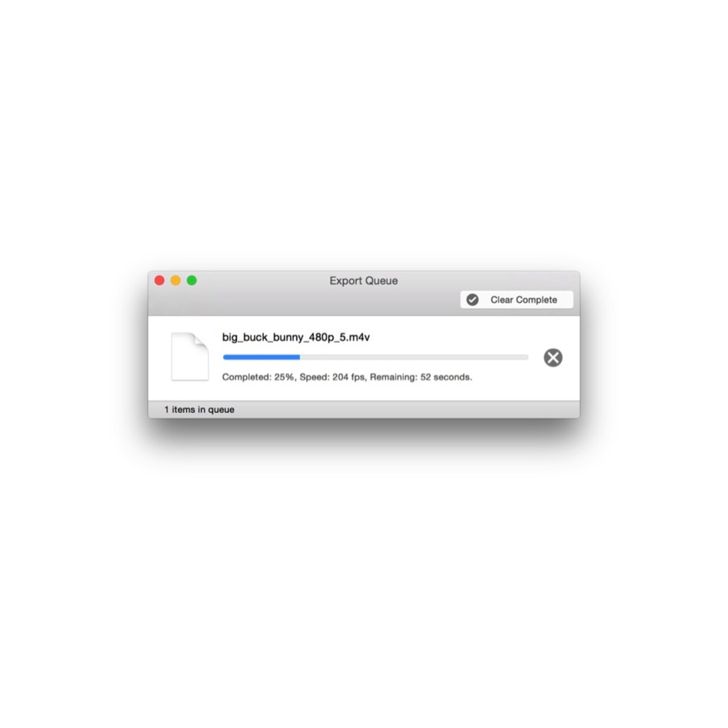Click "1 items in queue" status text
The image size is (728, 728).
(x=199, y=409)
